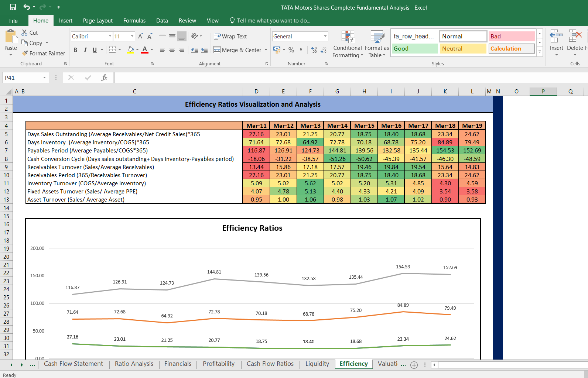Apply Comma Style format
This screenshot has width=588, height=378.
pos(301,49)
